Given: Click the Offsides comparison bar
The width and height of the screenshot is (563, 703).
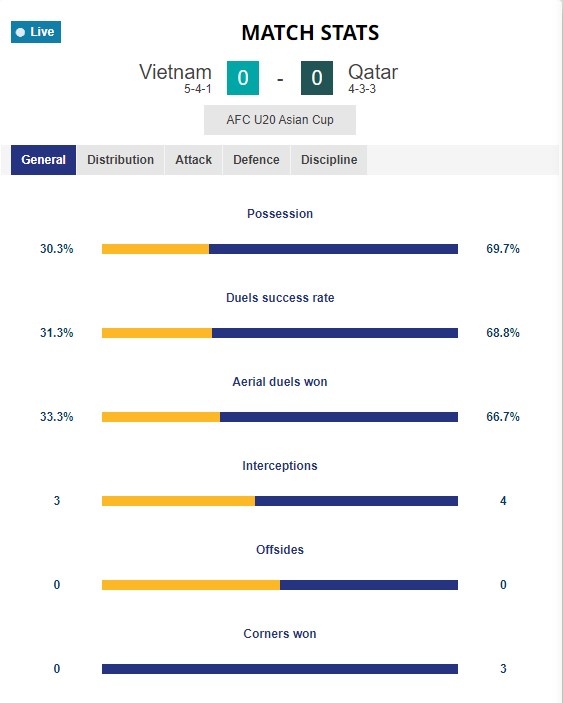Looking at the screenshot, I should click(280, 585).
